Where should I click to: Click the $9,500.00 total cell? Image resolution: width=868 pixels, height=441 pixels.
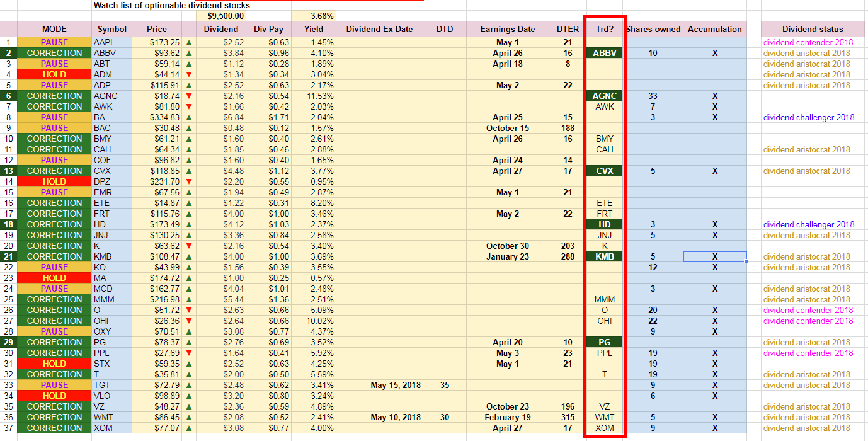(221, 16)
